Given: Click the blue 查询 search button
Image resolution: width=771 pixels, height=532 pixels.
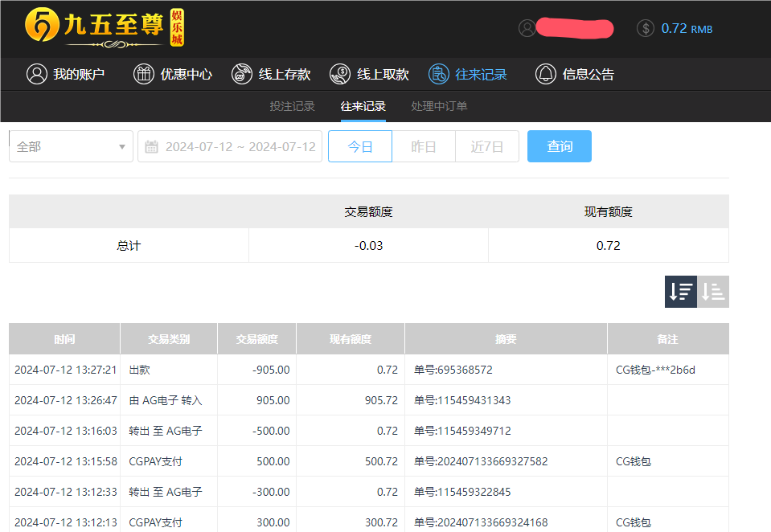Looking at the screenshot, I should click(x=559, y=146).
